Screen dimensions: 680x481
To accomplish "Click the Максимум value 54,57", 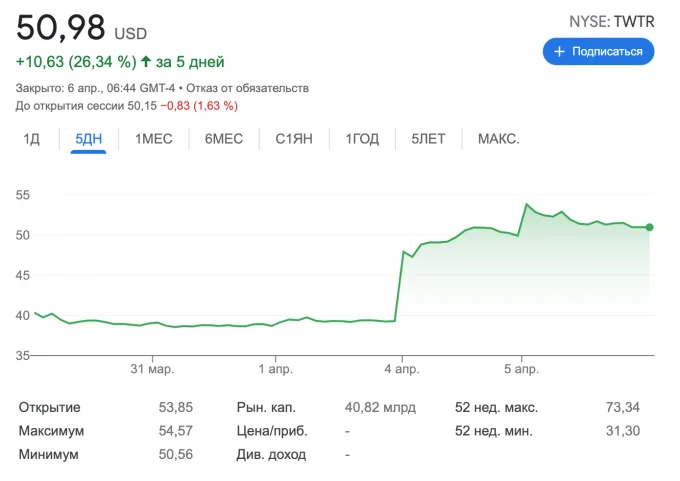I will [x=176, y=431].
